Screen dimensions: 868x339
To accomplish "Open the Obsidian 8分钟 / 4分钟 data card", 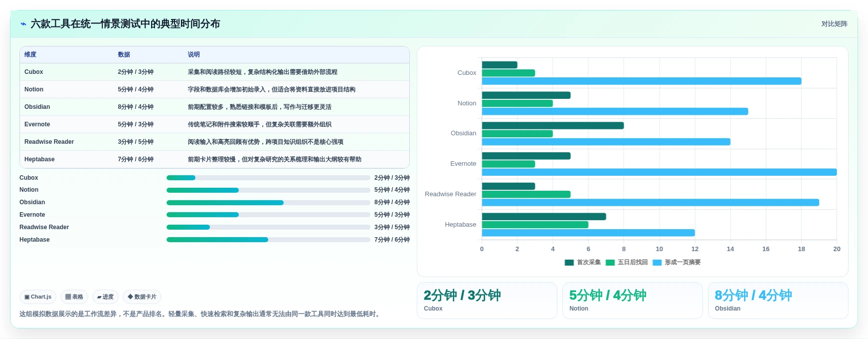I will [778, 301].
